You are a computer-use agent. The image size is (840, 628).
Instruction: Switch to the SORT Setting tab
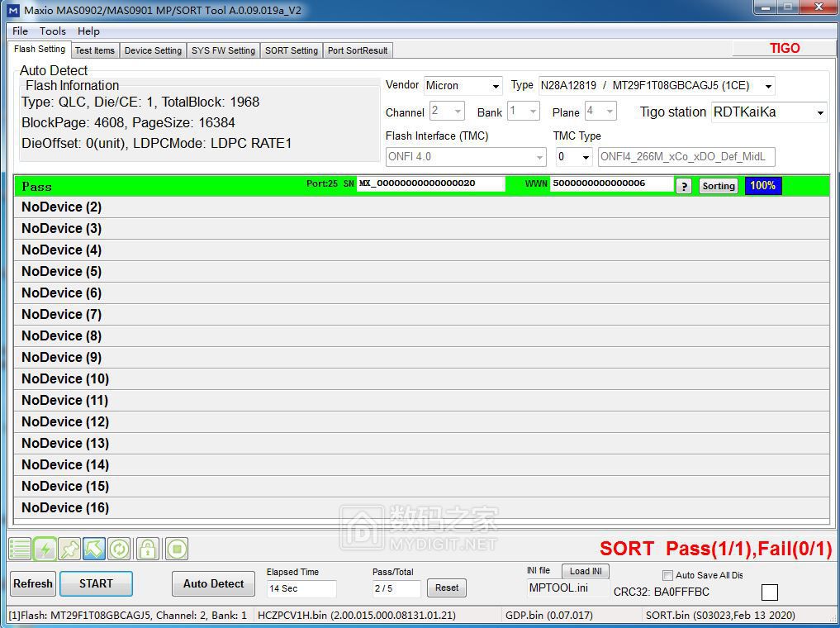[x=291, y=50]
